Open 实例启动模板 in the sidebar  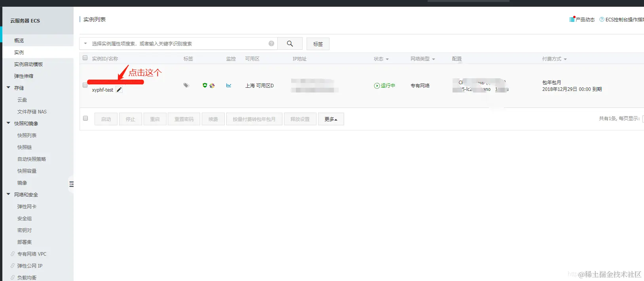click(x=28, y=64)
